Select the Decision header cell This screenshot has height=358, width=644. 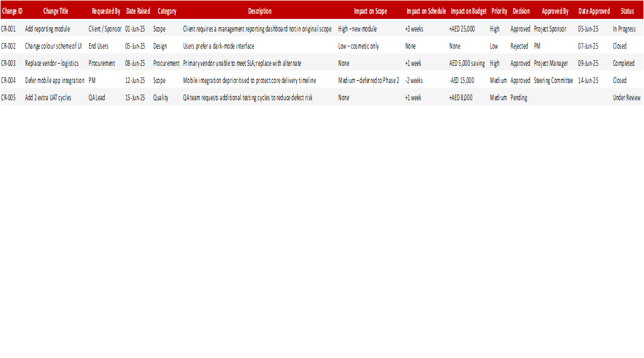tap(521, 11)
